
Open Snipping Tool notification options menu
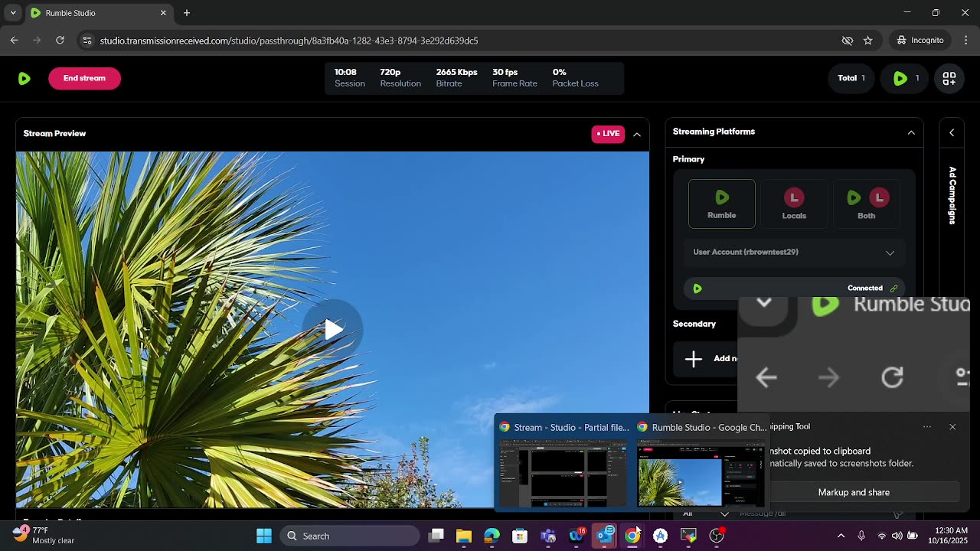(927, 427)
